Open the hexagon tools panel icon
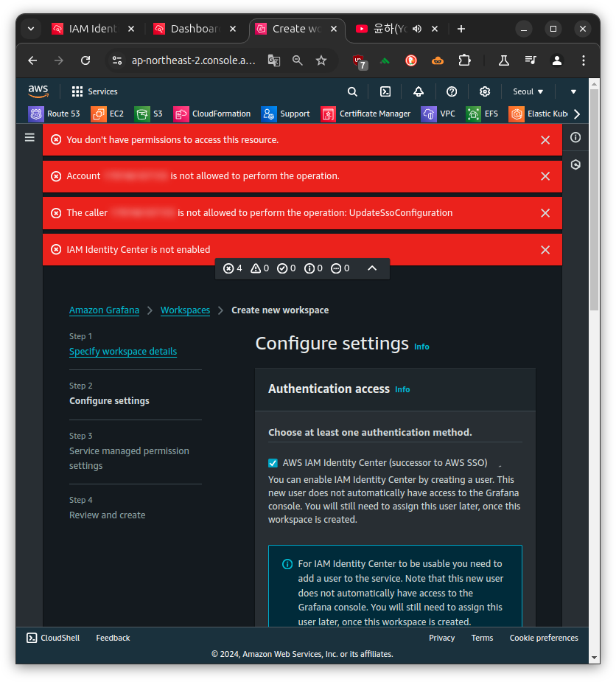This screenshot has height=682, width=616. [x=575, y=164]
